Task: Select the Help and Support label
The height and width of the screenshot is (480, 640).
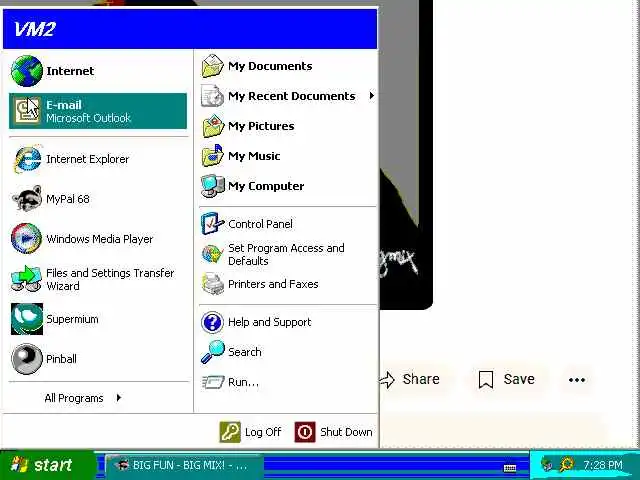Action: click(270, 322)
